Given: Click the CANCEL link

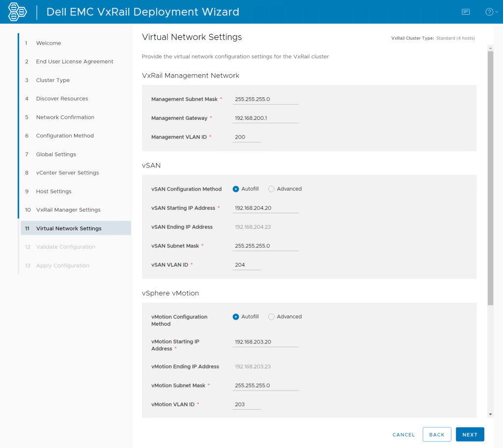Looking at the screenshot, I should (x=403, y=435).
